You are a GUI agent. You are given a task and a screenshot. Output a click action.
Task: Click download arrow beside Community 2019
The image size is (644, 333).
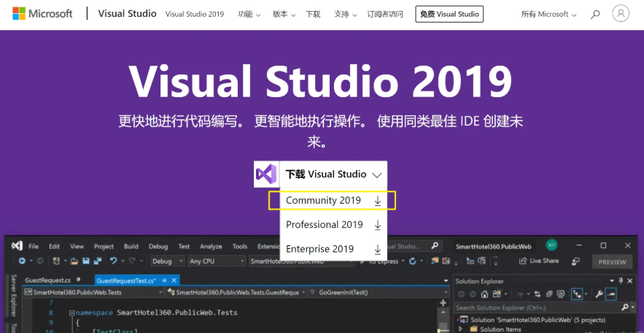[x=378, y=201]
